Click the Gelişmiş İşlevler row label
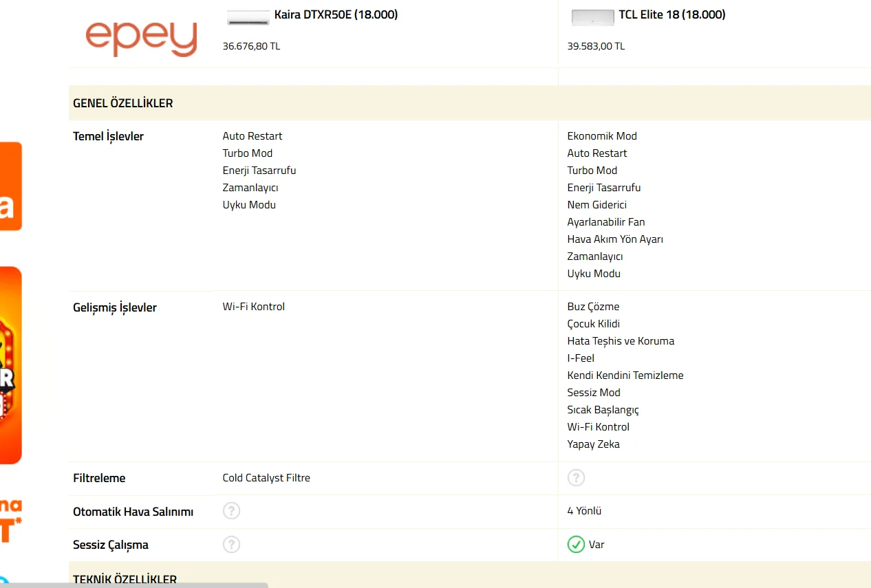This screenshot has width=871, height=588. click(115, 307)
